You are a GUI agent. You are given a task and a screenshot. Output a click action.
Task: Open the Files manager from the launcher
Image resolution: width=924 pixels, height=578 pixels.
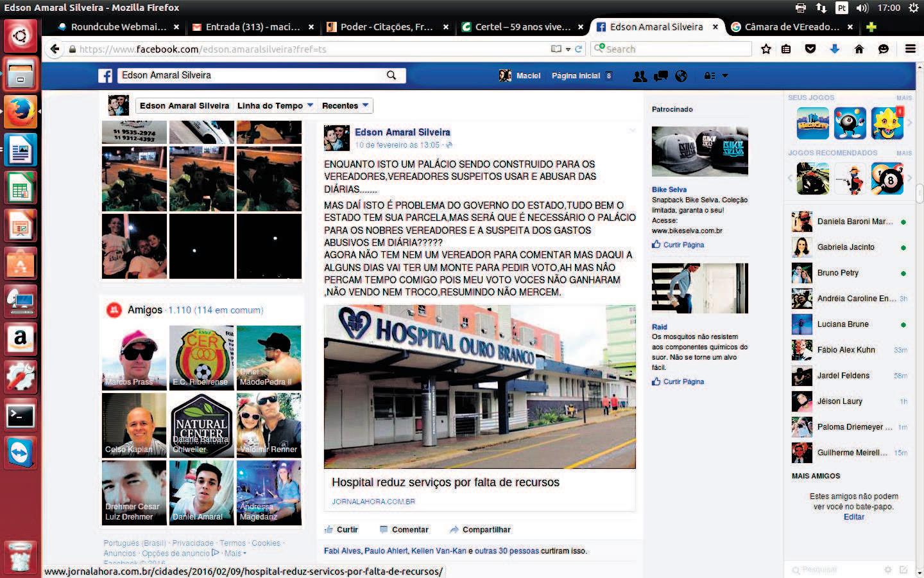pyautogui.click(x=21, y=74)
